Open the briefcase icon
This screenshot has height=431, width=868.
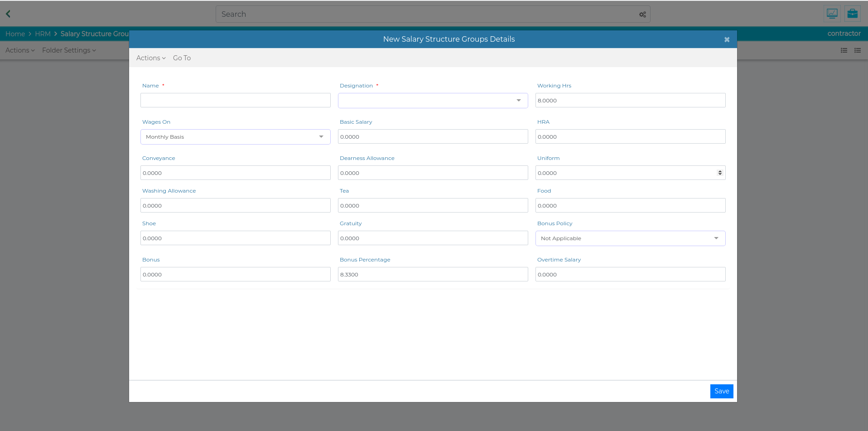(853, 14)
